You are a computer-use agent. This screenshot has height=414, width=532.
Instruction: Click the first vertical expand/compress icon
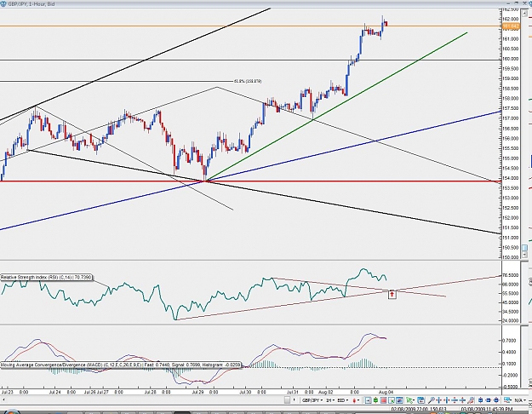point(455,400)
